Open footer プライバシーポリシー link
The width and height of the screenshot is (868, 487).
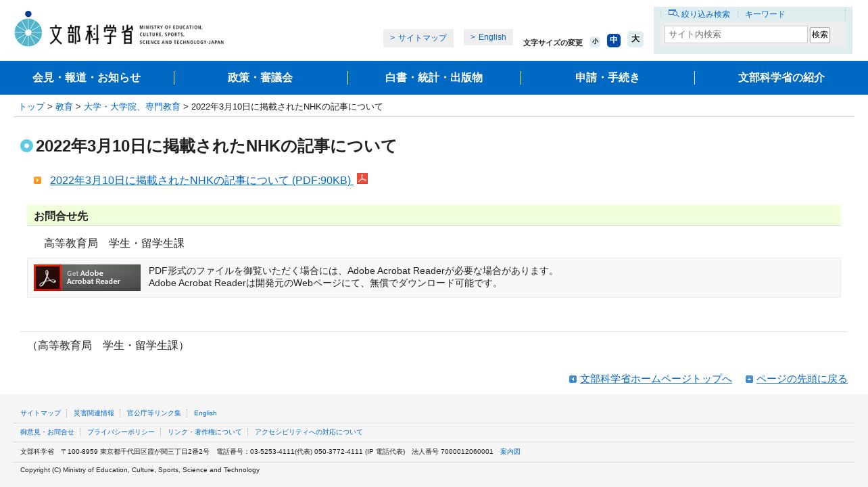pos(121,432)
